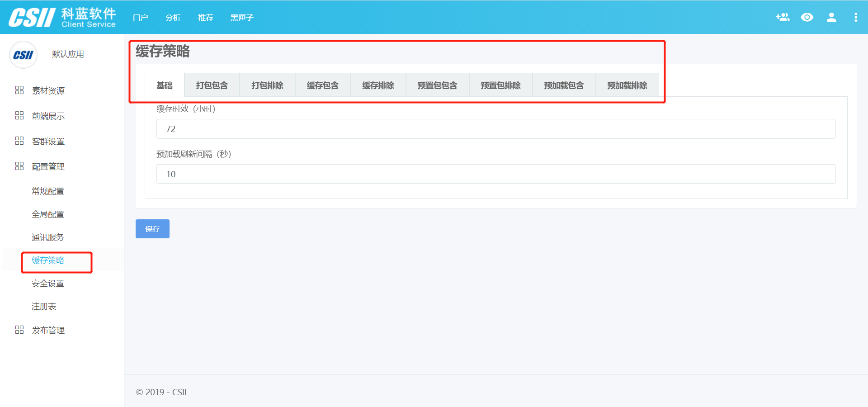The height and width of the screenshot is (407, 868).
Task: Click the © 2019 - CSII footer text
Action: point(161,392)
